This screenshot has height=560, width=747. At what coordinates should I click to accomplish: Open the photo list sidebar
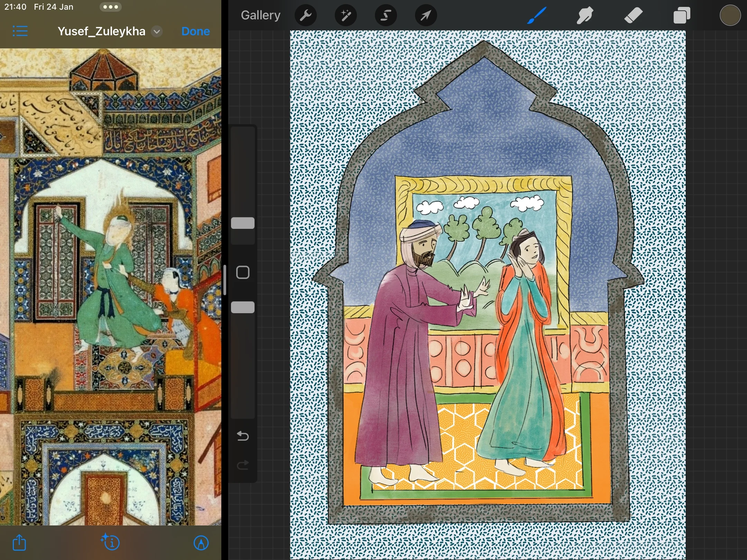click(20, 31)
